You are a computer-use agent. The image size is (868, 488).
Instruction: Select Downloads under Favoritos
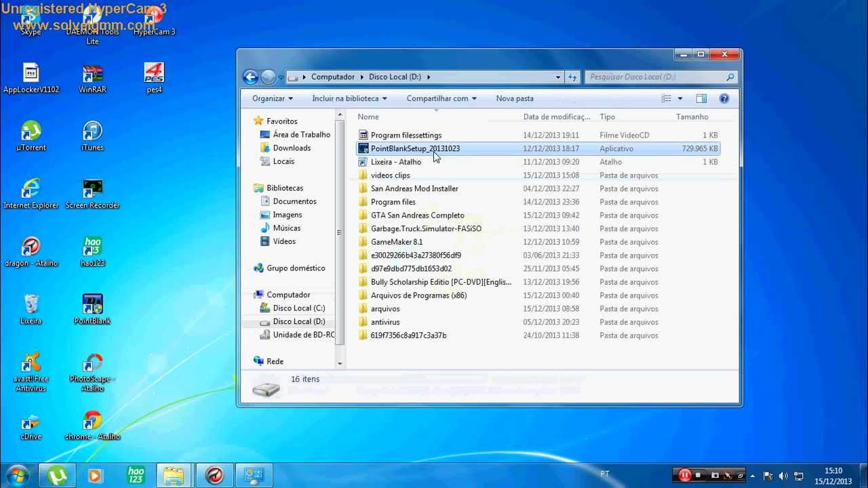point(292,148)
